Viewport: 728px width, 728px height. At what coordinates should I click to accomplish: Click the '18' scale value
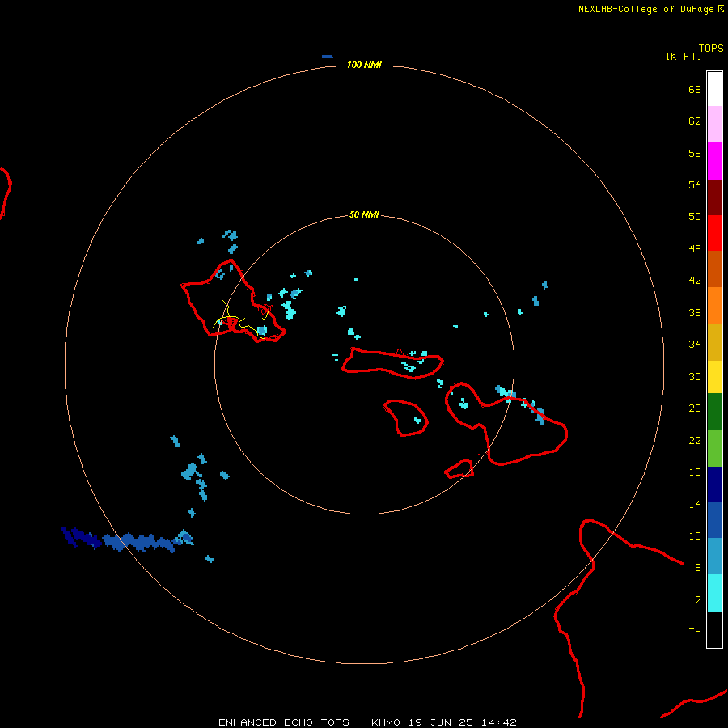(x=695, y=472)
